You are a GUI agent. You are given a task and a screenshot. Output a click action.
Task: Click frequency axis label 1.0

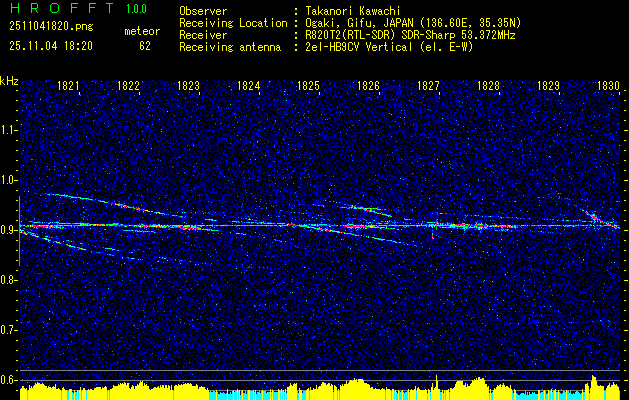pos(8,180)
